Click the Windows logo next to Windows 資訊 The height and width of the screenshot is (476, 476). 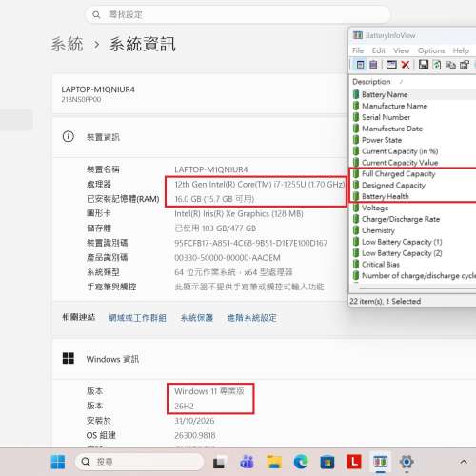[x=69, y=359]
